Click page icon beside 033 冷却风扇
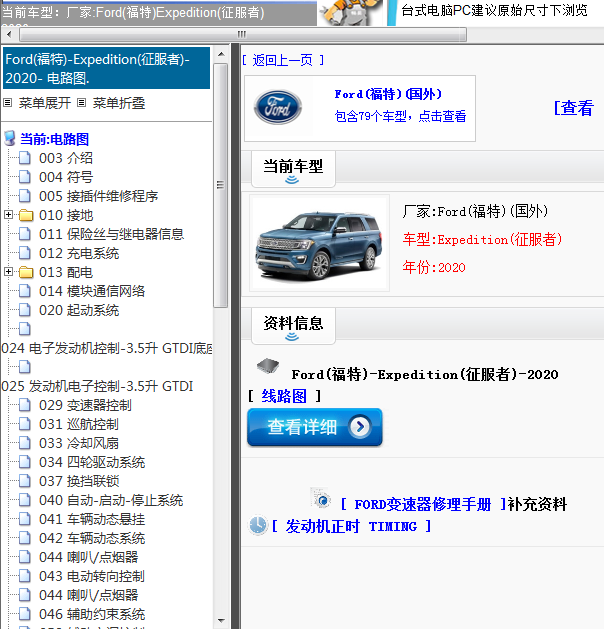This screenshot has width=604, height=629. [x=25, y=443]
